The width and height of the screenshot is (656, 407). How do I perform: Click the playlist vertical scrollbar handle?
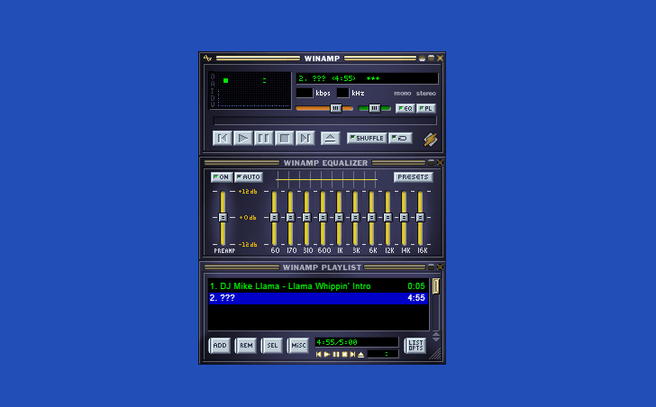click(x=436, y=287)
